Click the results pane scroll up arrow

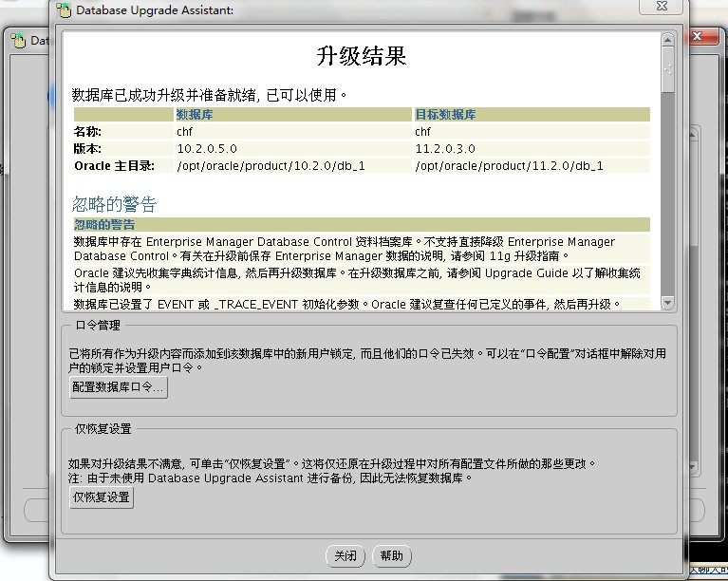pyautogui.click(x=667, y=40)
